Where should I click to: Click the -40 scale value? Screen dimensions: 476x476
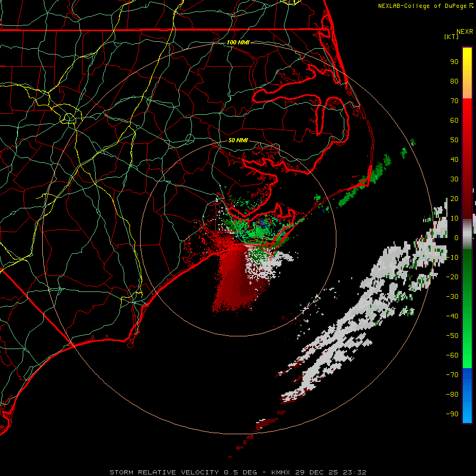click(x=452, y=316)
